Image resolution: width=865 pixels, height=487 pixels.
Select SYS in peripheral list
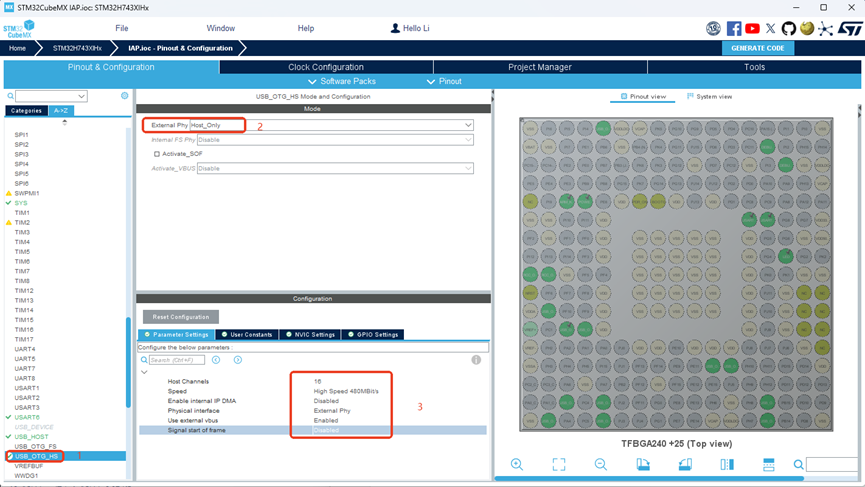(x=21, y=203)
